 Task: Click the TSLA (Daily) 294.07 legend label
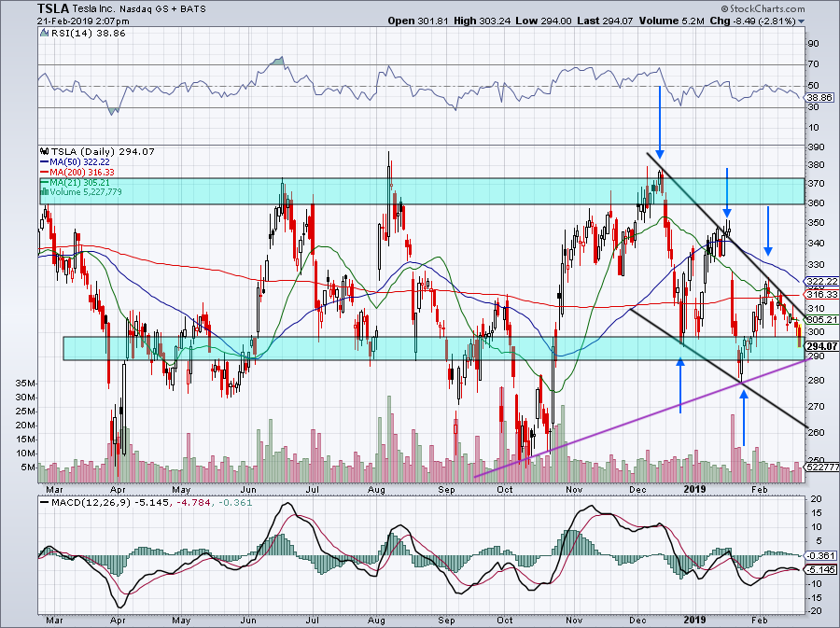pos(103,151)
